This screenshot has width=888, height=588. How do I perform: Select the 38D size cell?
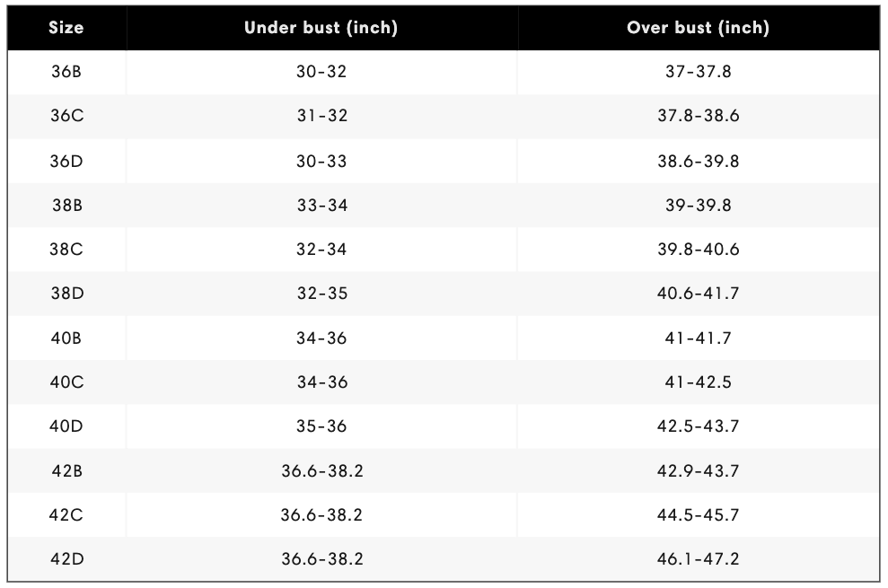pyautogui.click(x=66, y=293)
